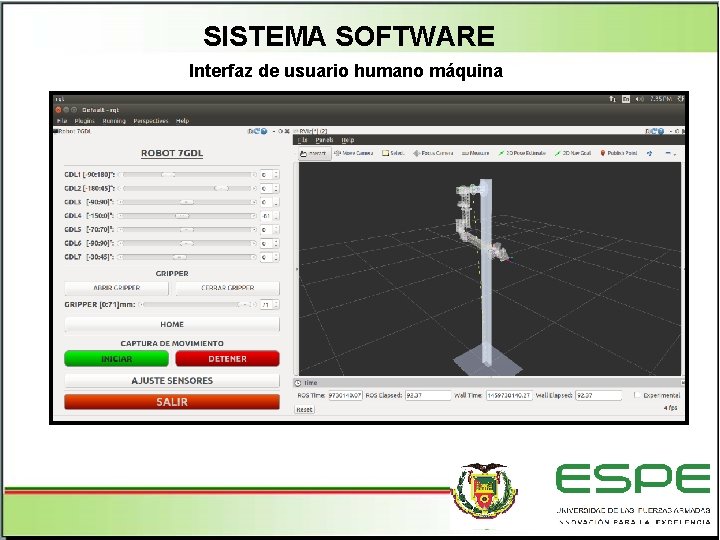Click the GDL1 slider handle
720x540 pixels.
pos(168,174)
